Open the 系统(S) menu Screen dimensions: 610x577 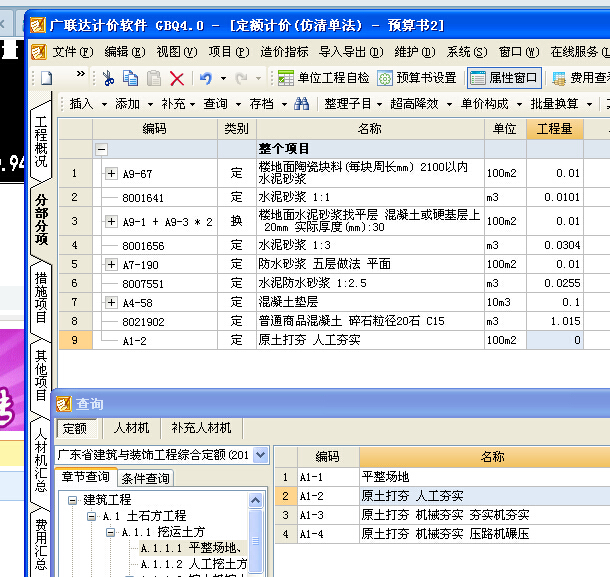click(467, 52)
